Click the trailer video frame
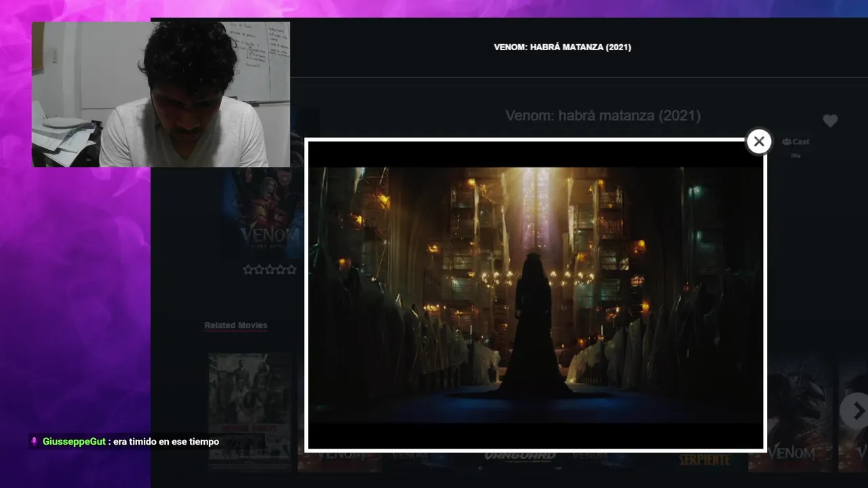The height and width of the screenshot is (488, 868). pos(536,296)
